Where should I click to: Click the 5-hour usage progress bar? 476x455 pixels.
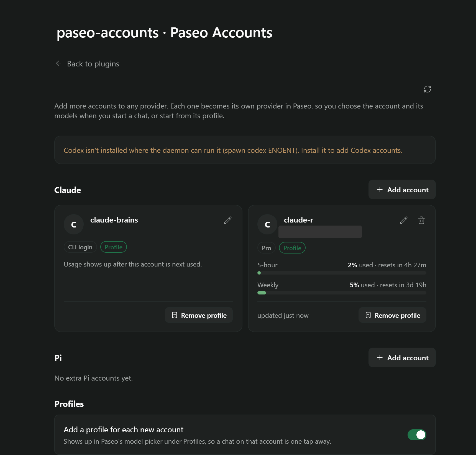(342, 273)
